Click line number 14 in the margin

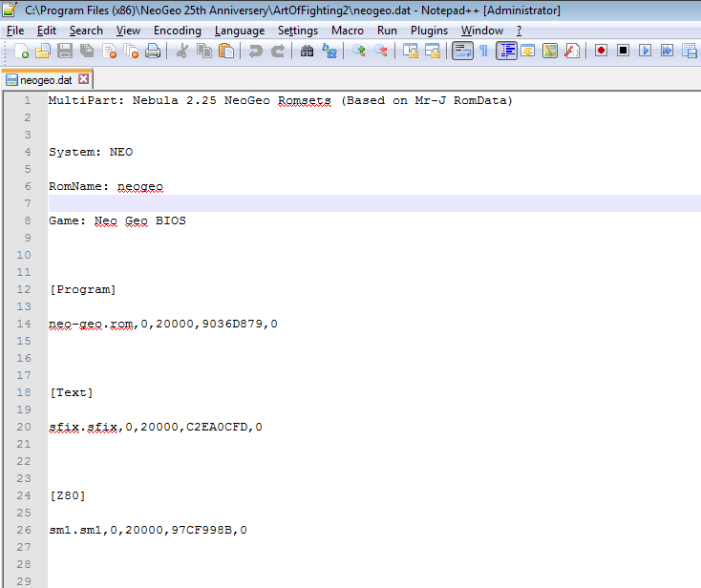(24, 324)
